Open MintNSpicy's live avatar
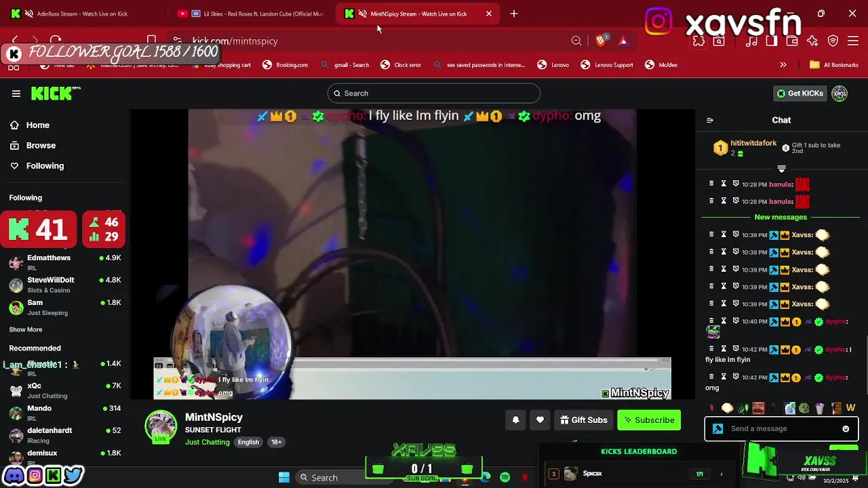 coord(161,426)
